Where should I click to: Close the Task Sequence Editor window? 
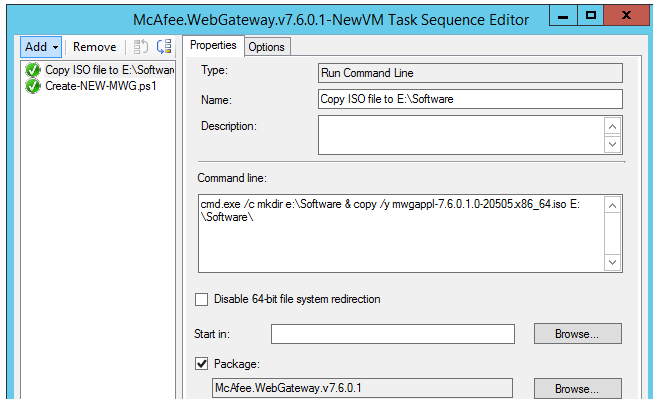(626, 16)
